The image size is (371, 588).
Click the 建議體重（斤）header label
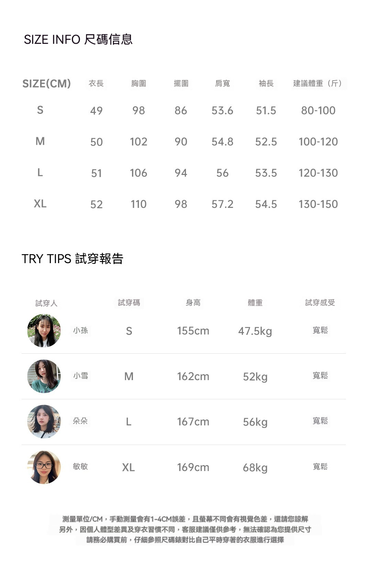[x=318, y=83]
